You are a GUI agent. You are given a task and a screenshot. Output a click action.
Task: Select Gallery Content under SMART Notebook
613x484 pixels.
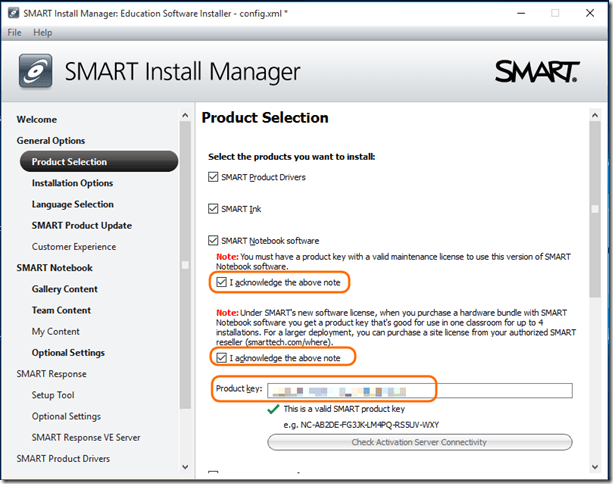(x=64, y=289)
